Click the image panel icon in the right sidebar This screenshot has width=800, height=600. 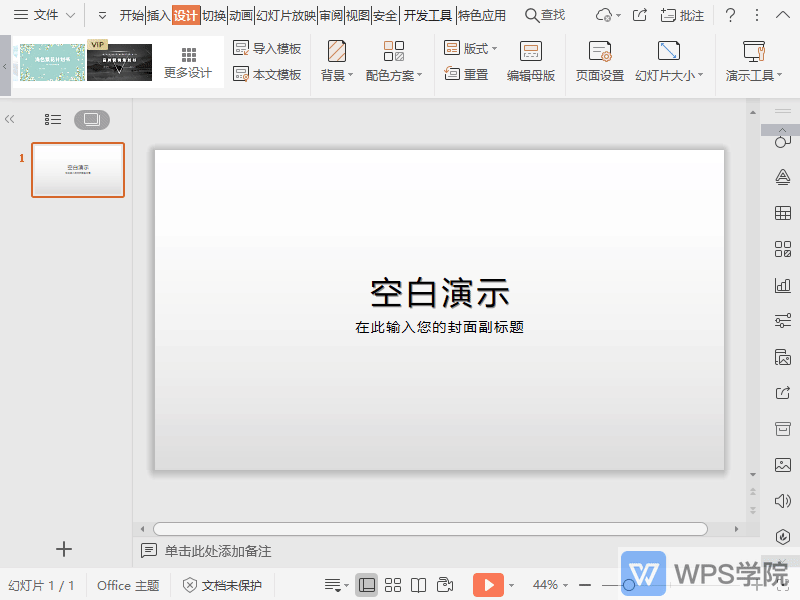[x=781, y=464]
